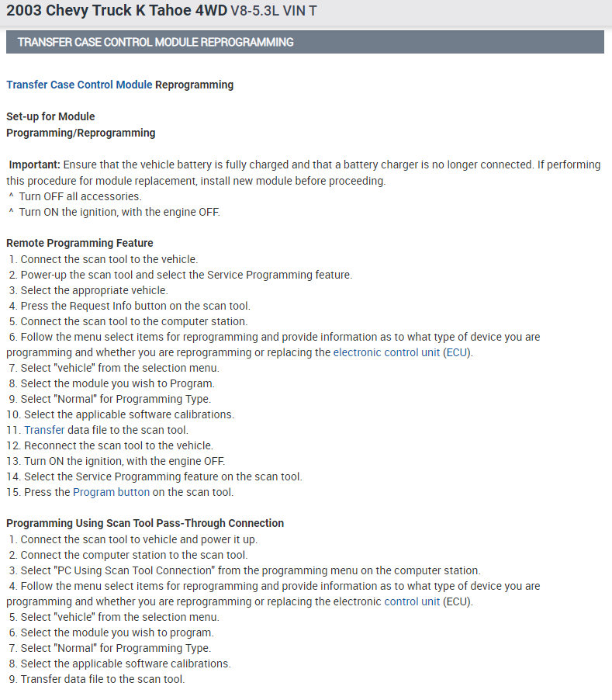Click the "Set-up for Module" heading

click(50, 116)
